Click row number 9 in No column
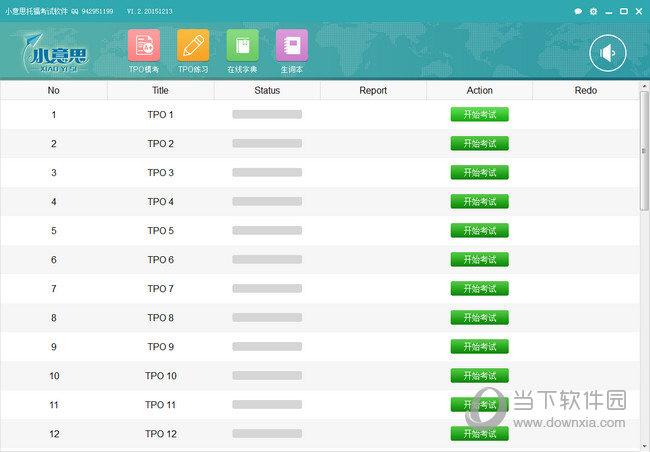Image resolution: width=650 pixels, height=452 pixels. tap(54, 347)
